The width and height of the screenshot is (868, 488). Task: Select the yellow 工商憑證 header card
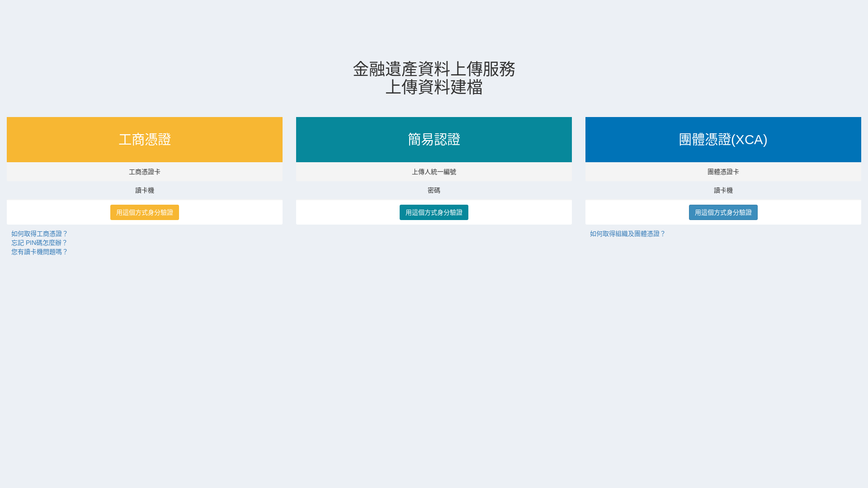click(x=145, y=140)
